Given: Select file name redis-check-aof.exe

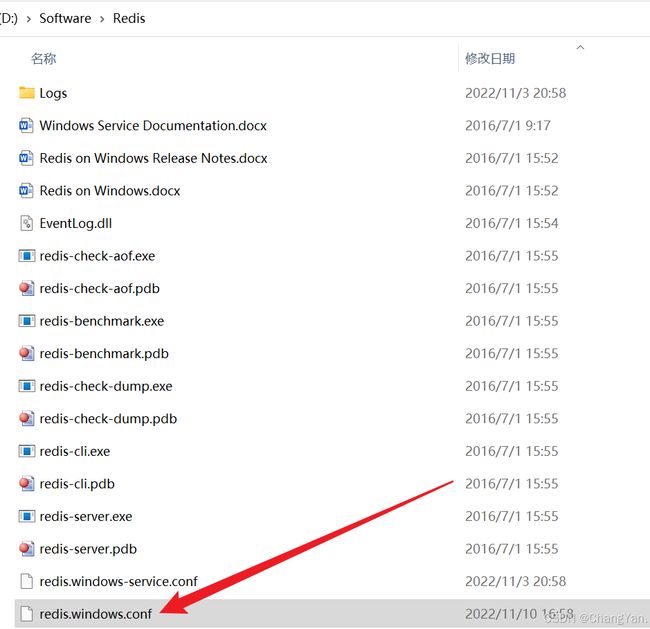Looking at the screenshot, I should click(x=97, y=256).
